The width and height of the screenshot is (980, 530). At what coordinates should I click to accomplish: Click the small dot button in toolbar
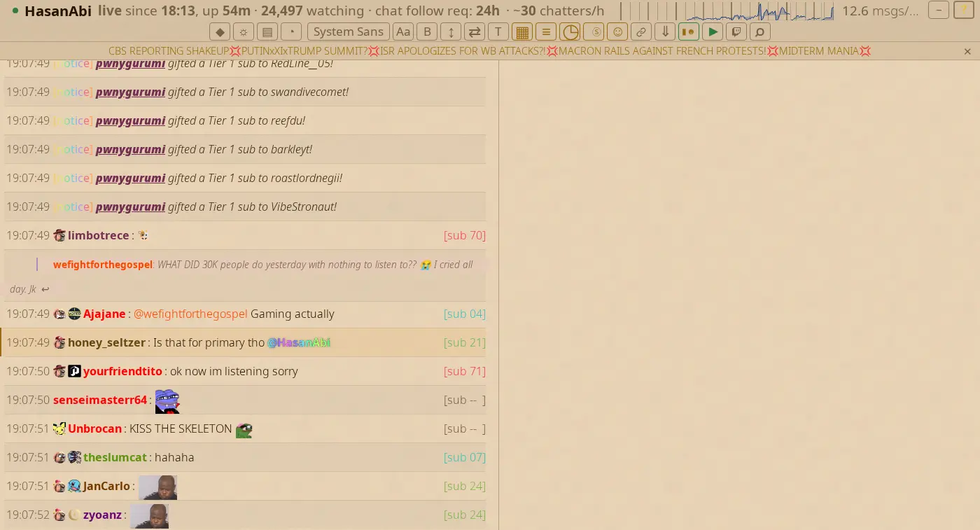point(291,32)
